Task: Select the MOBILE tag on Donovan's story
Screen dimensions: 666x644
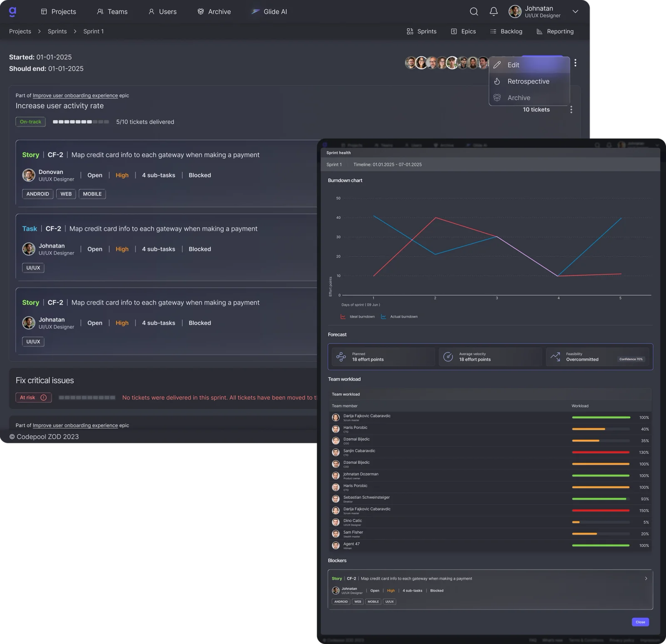Action: (x=92, y=194)
